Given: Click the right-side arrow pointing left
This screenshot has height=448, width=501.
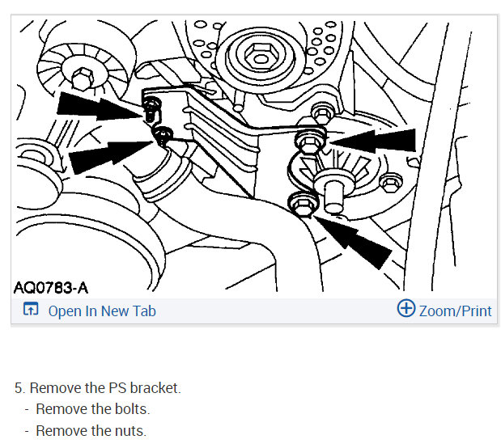Looking at the screenshot, I should pos(372,141).
